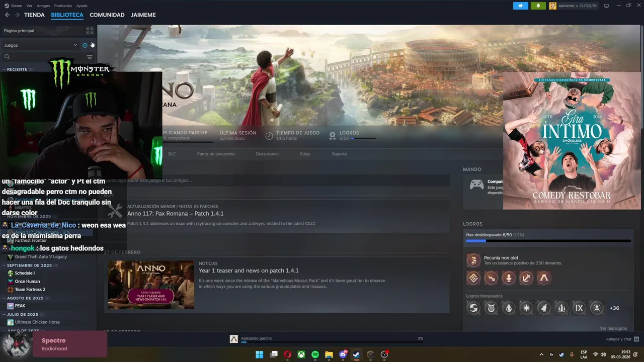Image resolution: width=644 pixels, height=362 pixels.
Task: Open Steam from the taskbar
Action: (356, 354)
